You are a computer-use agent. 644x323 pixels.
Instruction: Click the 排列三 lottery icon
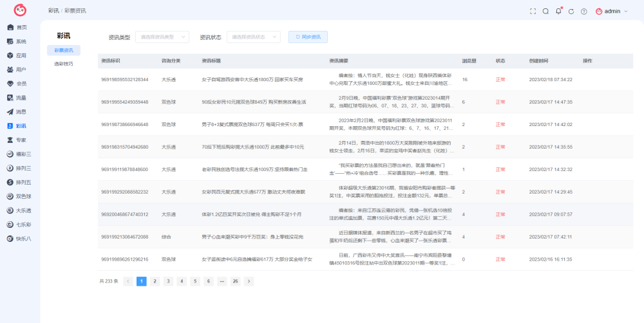coord(11,168)
